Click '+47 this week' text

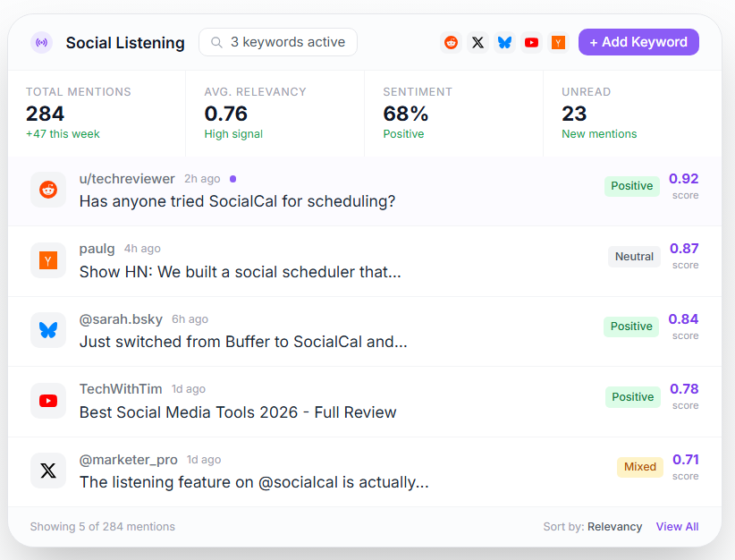(x=63, y=134)
